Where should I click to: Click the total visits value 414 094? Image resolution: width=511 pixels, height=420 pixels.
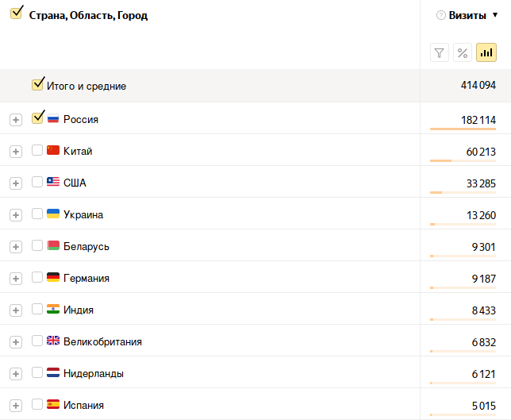point(478,86)
